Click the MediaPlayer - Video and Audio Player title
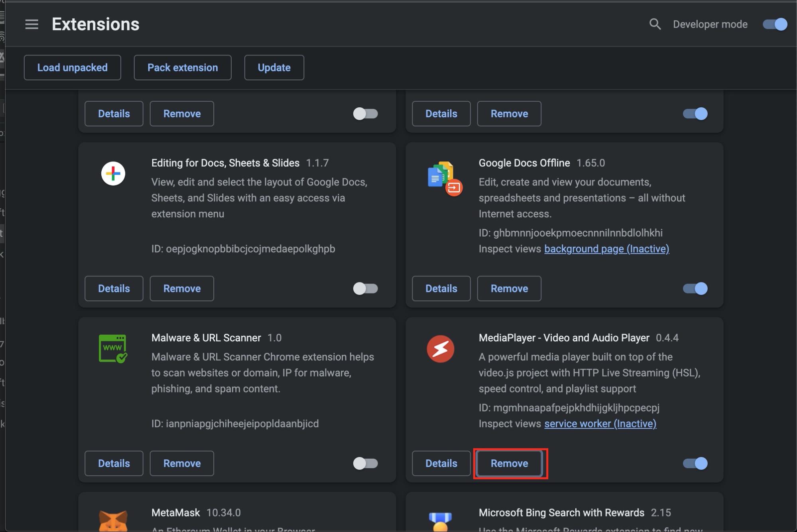The height and width of the screenshot is (532, 797). pos(564,338)
